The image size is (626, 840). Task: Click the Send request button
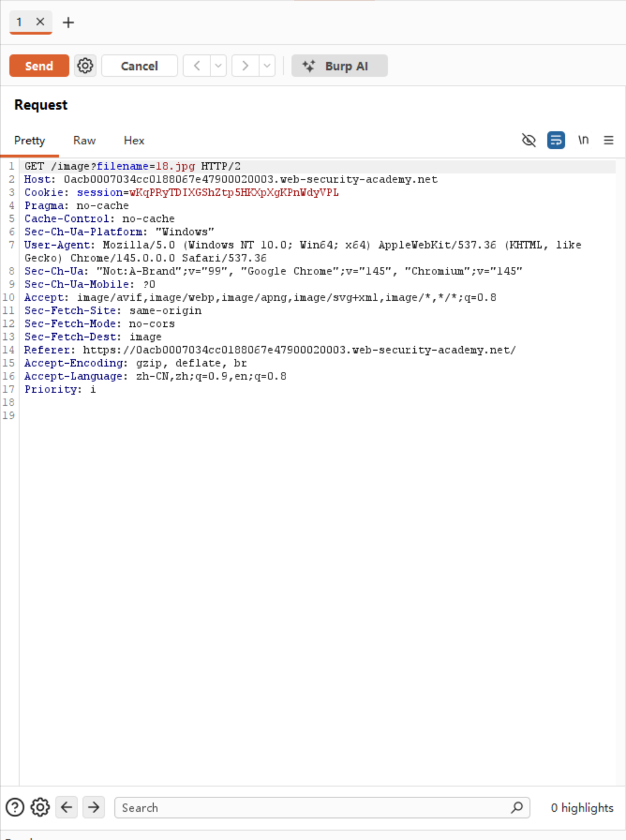pos(39,66)
